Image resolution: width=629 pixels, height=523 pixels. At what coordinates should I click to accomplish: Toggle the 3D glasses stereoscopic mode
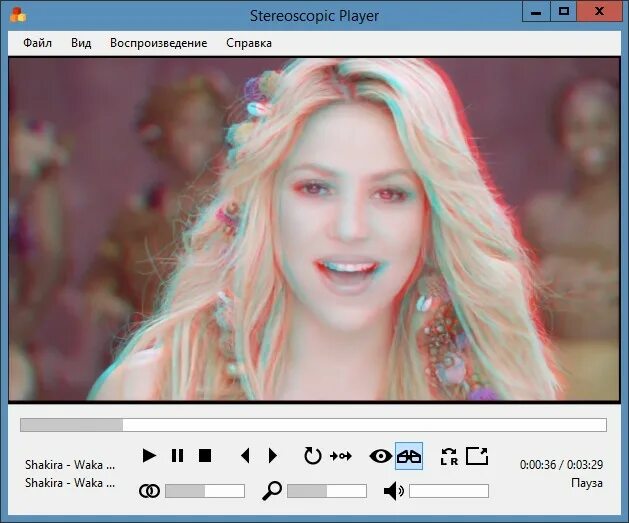click(x=409, y=456)
